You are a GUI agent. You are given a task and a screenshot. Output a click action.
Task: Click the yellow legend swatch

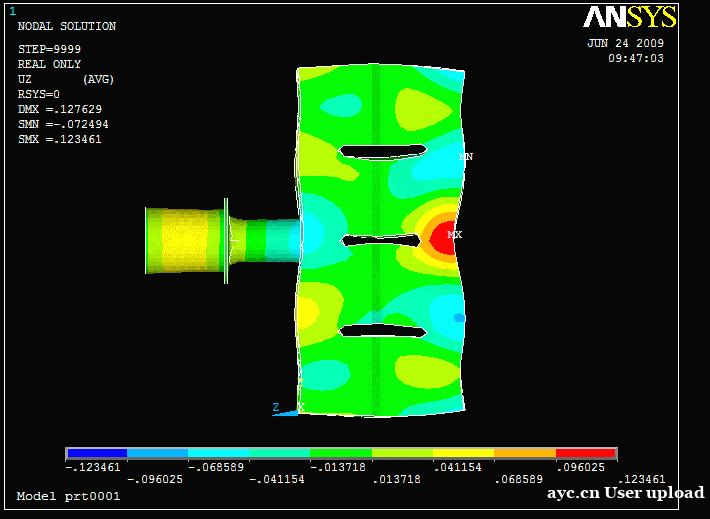463,454
